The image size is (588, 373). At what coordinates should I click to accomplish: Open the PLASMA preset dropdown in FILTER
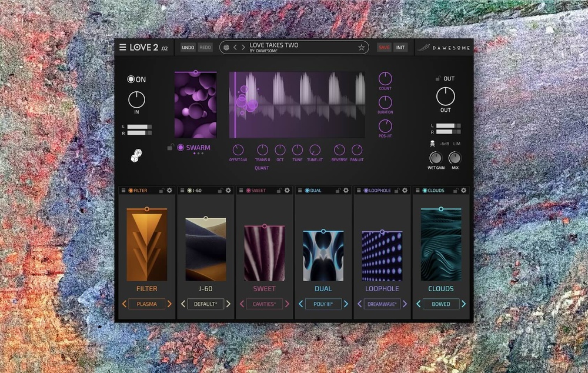146,304
